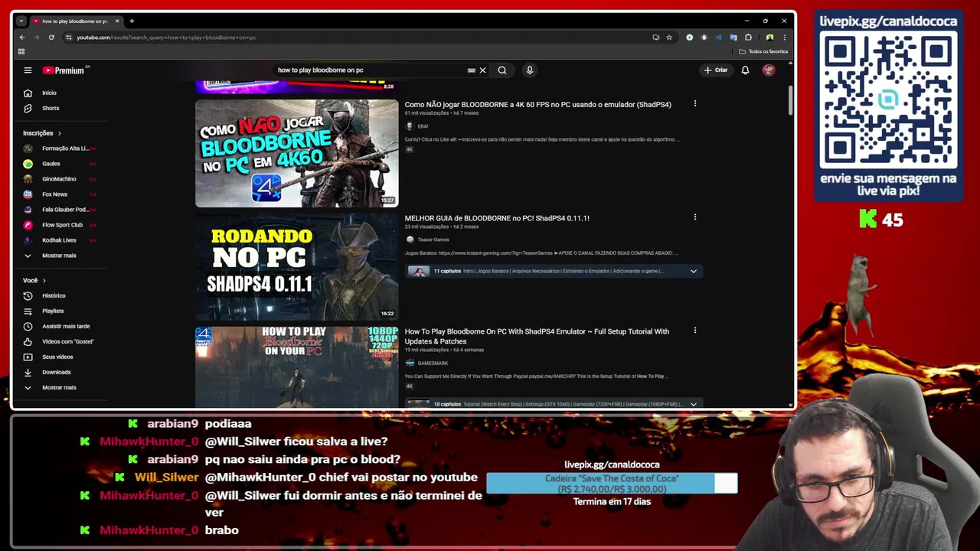Screen dimensions: 980x551
Task: Close the 'how to play bloodborne' tab
Action: (x=117, y=21)
